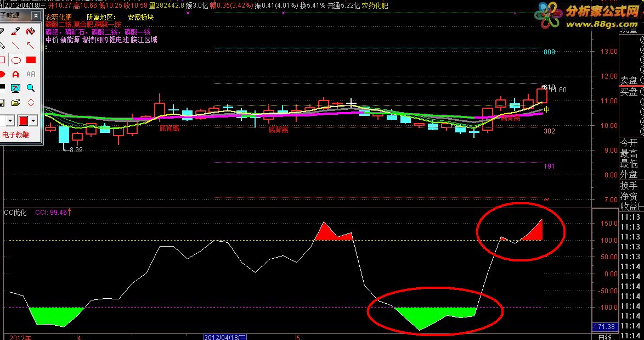Open the line width dropdown arrow
Screen dimensions: 644x340
tap(10, 121)
